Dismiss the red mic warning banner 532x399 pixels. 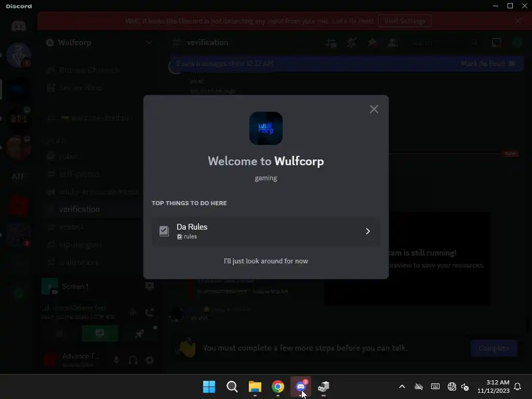pyautogui.click(x=518, y=21)
